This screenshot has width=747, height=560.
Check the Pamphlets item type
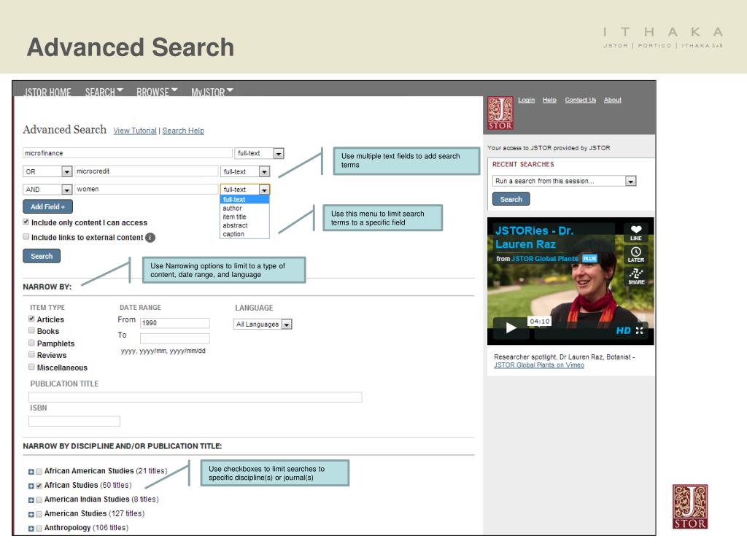31,343
